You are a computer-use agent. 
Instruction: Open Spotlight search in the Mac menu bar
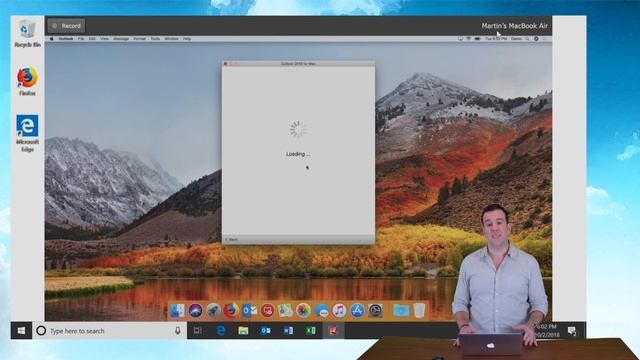coord(527,39)
